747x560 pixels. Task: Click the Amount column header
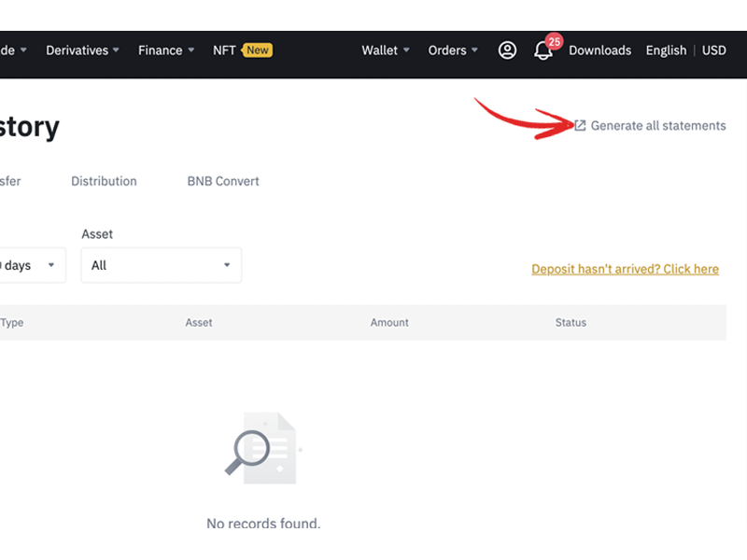click(x=389, y=322)
